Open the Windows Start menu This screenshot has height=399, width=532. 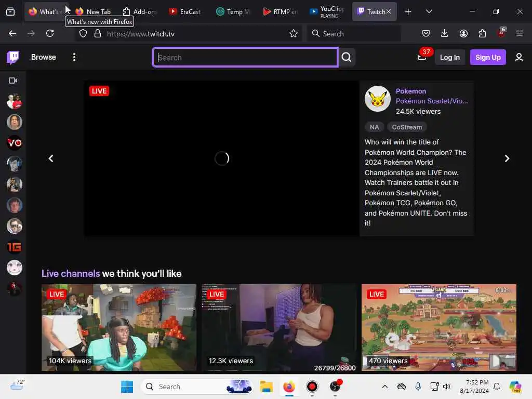127,387
